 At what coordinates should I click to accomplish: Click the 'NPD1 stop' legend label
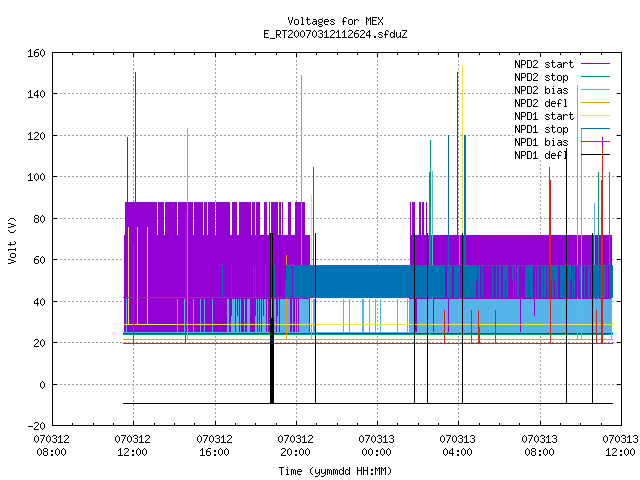[x=541, y=129]
